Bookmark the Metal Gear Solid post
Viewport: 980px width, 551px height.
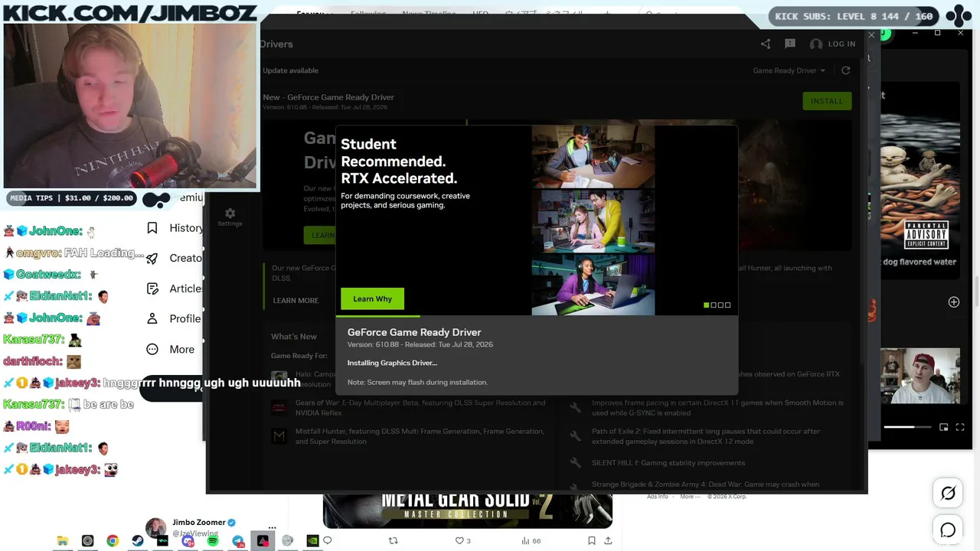(592, 540)
